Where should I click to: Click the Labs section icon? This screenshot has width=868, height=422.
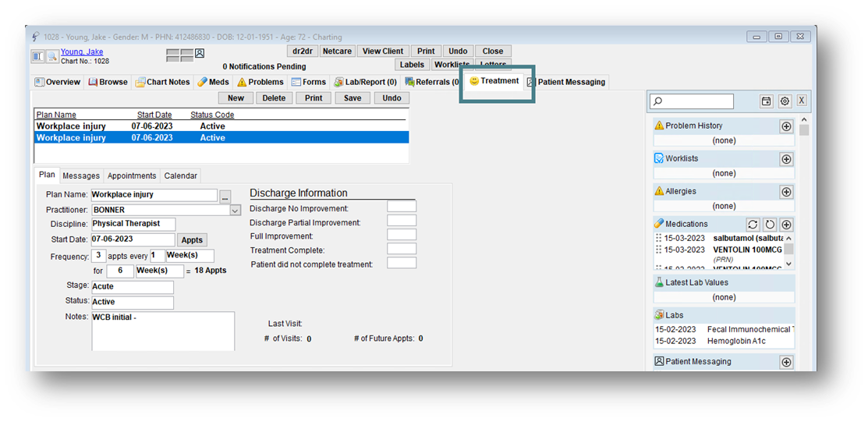(x=659, y=315)
